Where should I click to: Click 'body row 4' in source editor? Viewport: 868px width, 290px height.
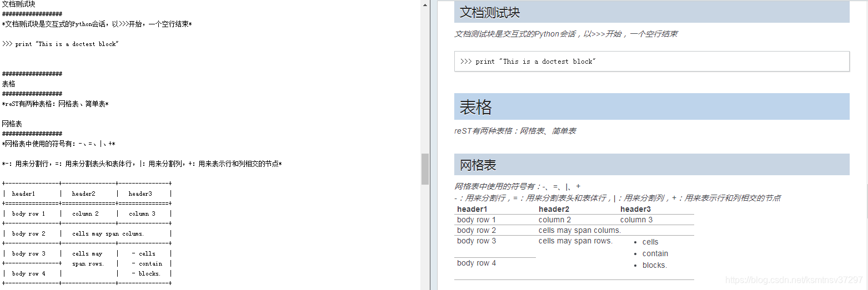28,273
